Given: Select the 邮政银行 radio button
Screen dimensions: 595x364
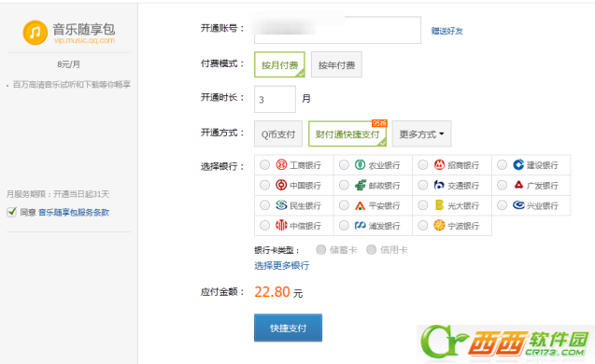Looking at the screenshot, I should click(344, 185).
